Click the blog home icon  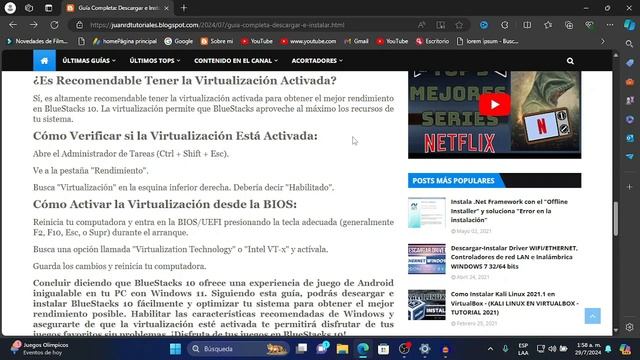(x=44, y=60)
